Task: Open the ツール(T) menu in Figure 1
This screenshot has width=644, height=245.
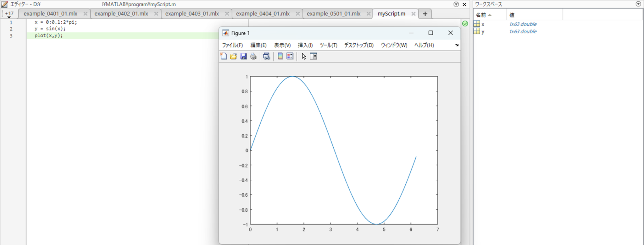Action: coord(328,45)
